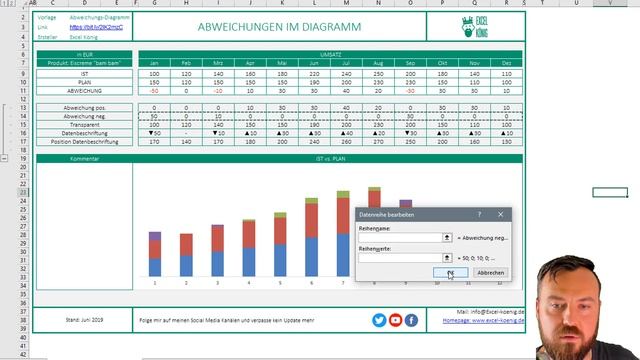Select the ABWEICHUNG label cell in row 11

coord(84,91)
